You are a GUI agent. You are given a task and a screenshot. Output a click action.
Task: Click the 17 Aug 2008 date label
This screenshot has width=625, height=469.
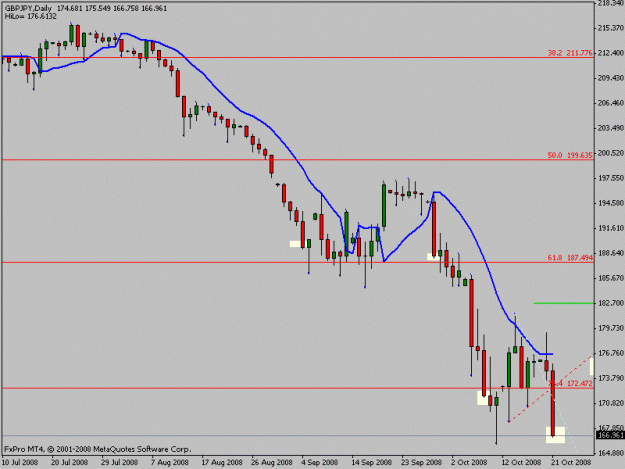[222, 463]
